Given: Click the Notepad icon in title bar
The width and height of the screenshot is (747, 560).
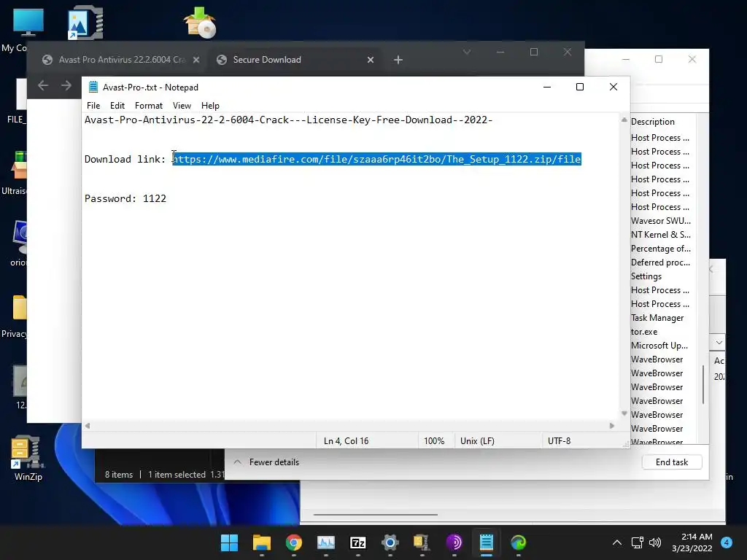Looking at the screenshot, I should [93, 87].
